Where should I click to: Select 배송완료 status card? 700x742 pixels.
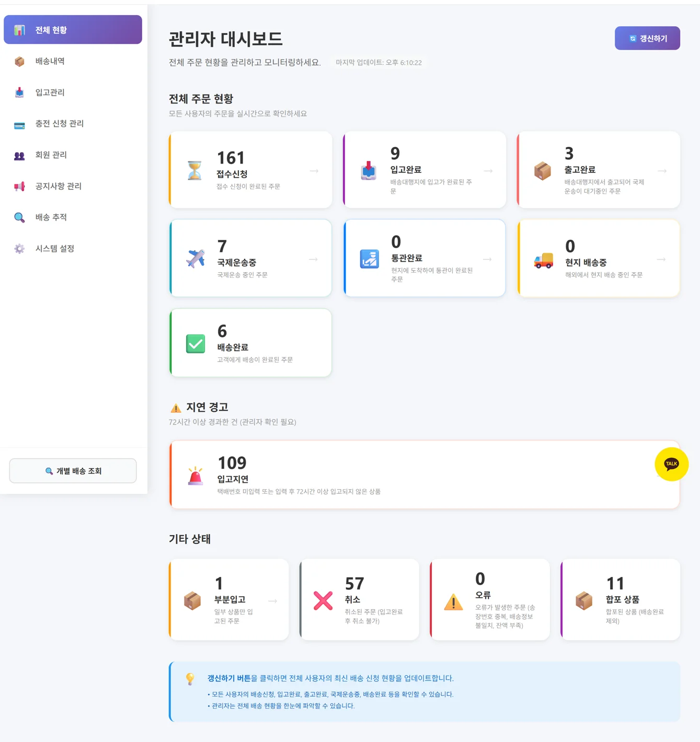[x=250, y=342]
